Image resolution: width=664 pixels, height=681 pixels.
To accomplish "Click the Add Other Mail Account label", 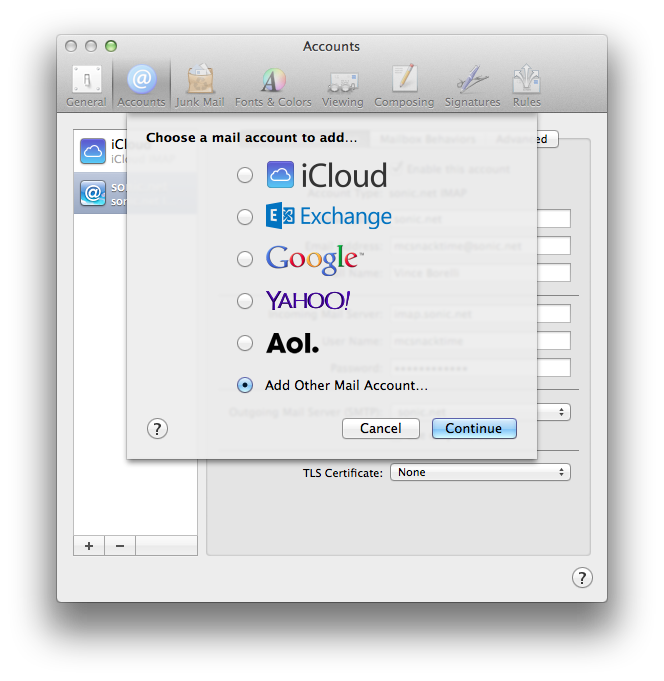I will (346, 385).
